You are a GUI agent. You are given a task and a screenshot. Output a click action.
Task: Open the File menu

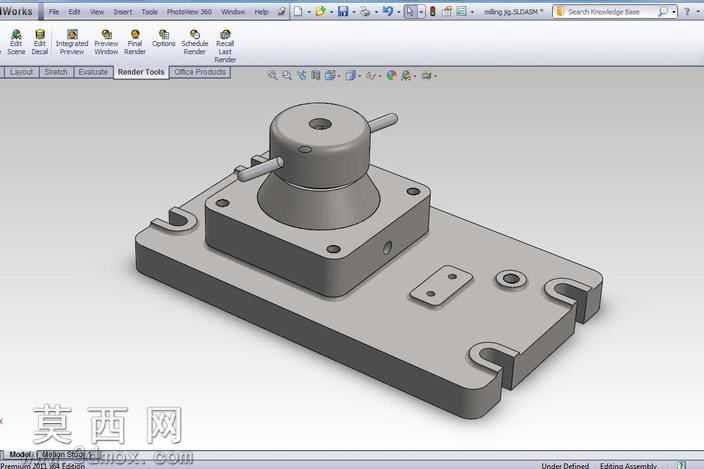pos(54,12)
